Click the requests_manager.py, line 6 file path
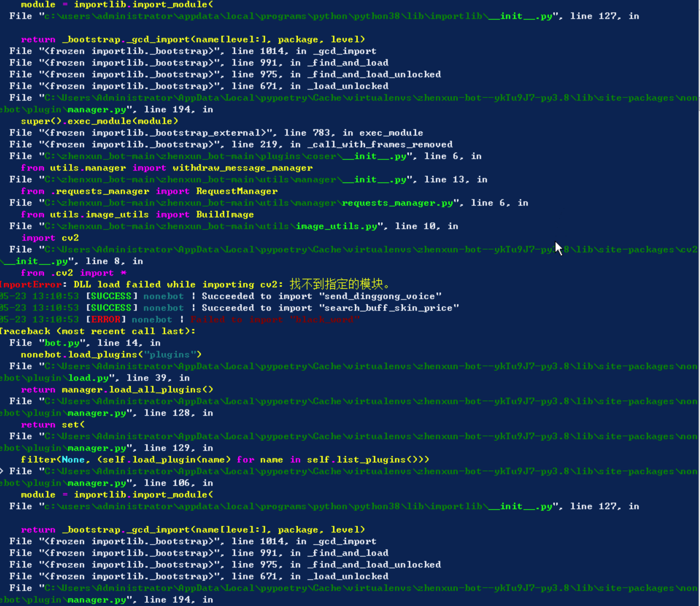This screenshot has width=700, height=606. (269, 203)
